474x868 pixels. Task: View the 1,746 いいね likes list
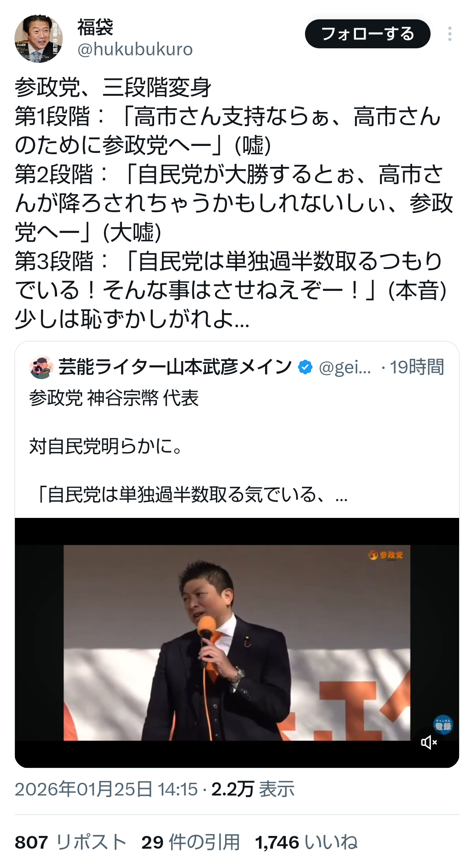tap(306, 842)
